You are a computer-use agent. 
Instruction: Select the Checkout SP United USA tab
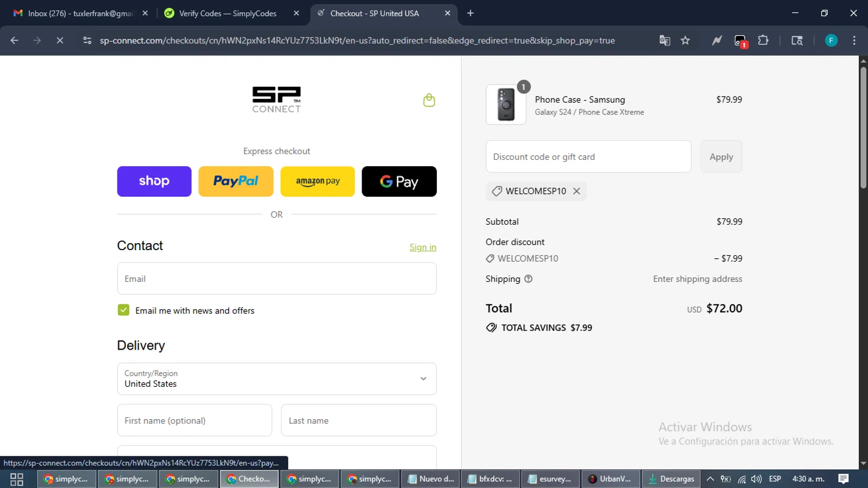[x=384, y=13]
